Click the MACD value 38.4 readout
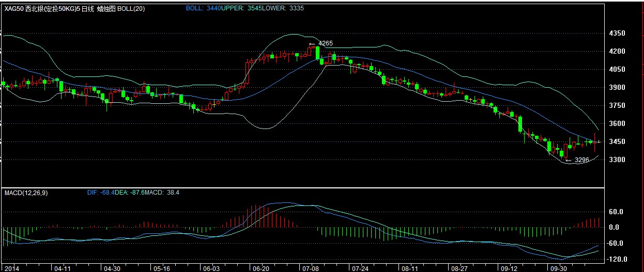The height and width of the screenshot is (272, 644). 171,193
